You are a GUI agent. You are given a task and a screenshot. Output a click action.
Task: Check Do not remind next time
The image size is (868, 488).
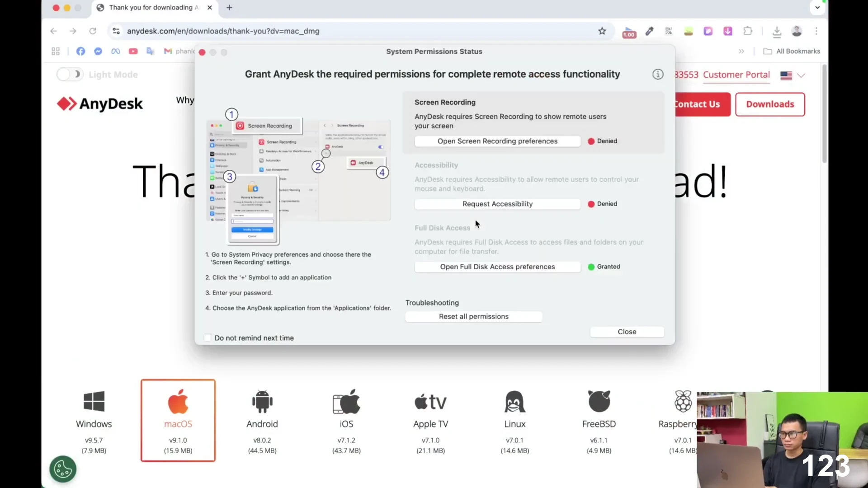coord(208,338)
